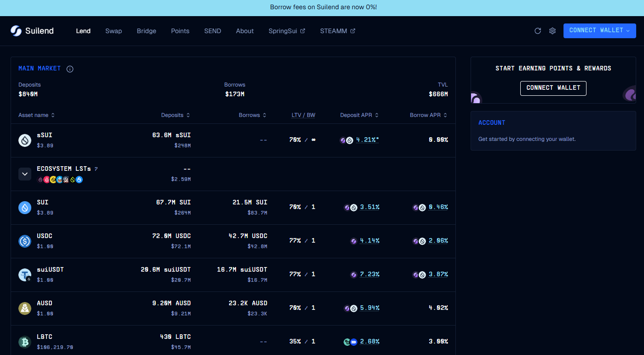Click the Borrow fees announcement banner

click(322, 8)
